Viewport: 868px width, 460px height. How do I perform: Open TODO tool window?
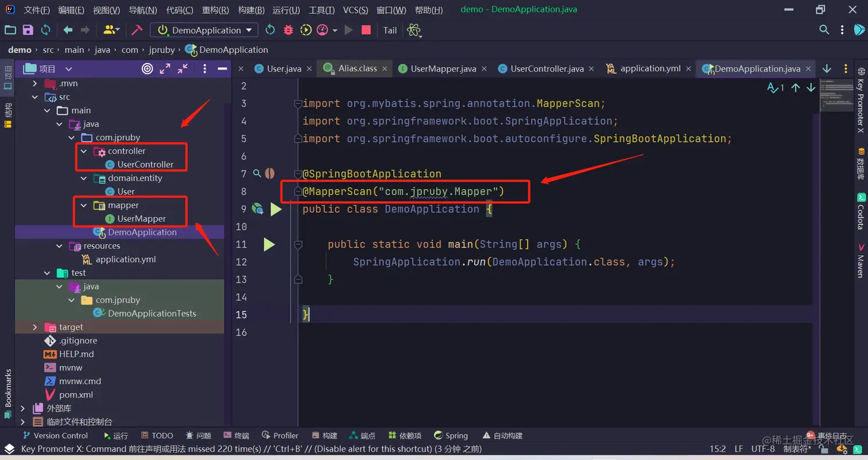(x=156, y=435)
